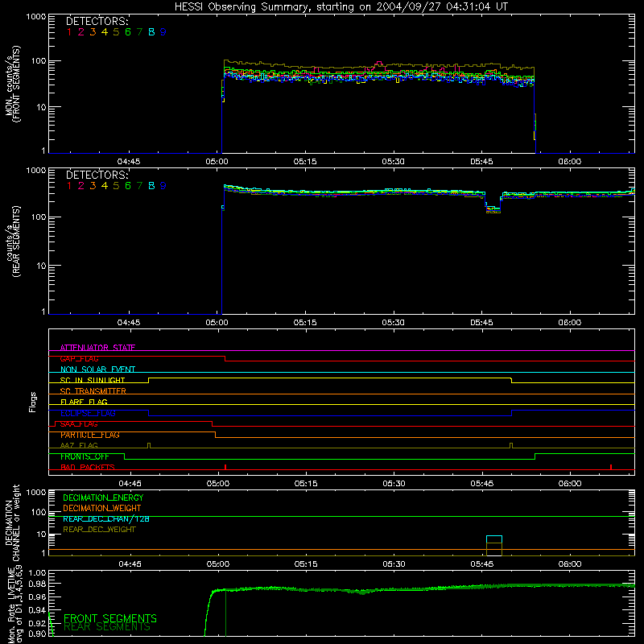The image size is (644, 644).
Task: Click the 0.94 livetime axis tick value
Action: point(37,610)
